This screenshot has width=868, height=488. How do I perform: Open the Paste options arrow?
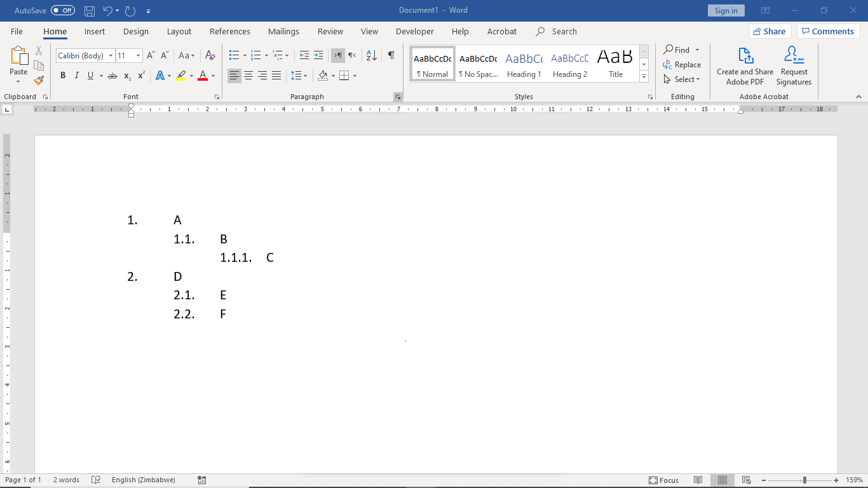click(18, 81)
